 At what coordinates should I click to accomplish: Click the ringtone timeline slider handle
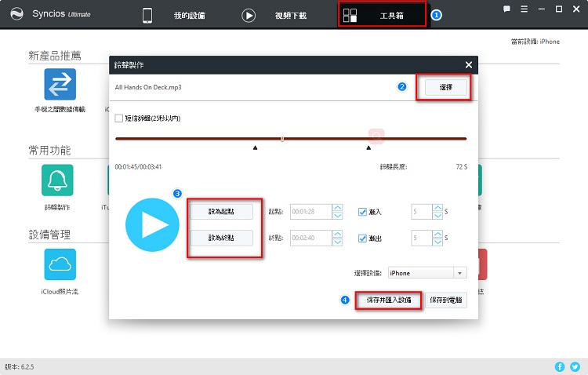pyautogui.click(x=282, y=139)
